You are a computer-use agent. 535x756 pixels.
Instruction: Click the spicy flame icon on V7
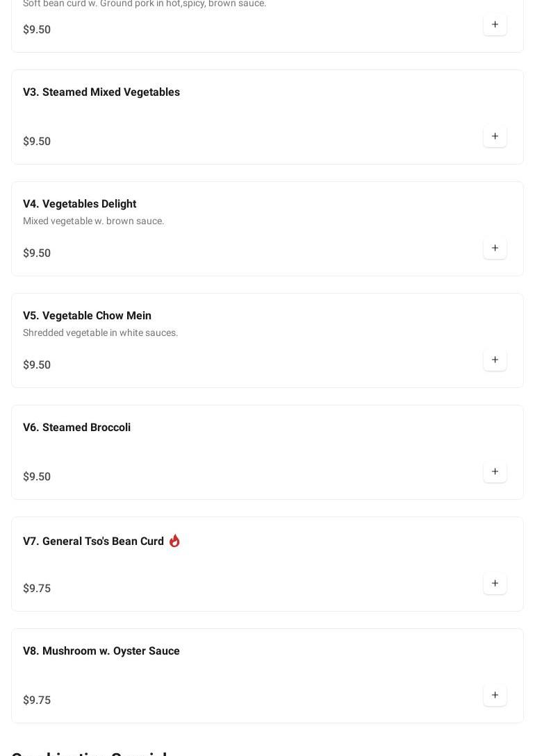tap(174, 541)
